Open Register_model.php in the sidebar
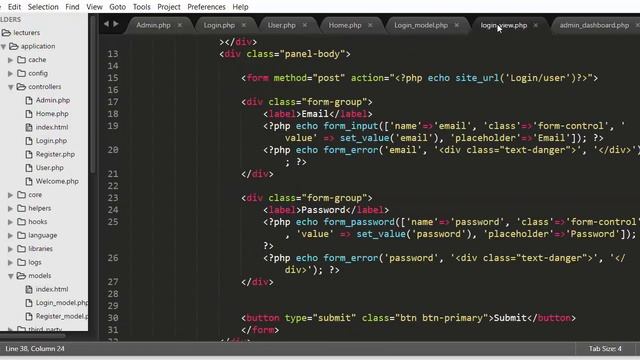Viewport: 640px width, 360px height. tap(62, 316)
